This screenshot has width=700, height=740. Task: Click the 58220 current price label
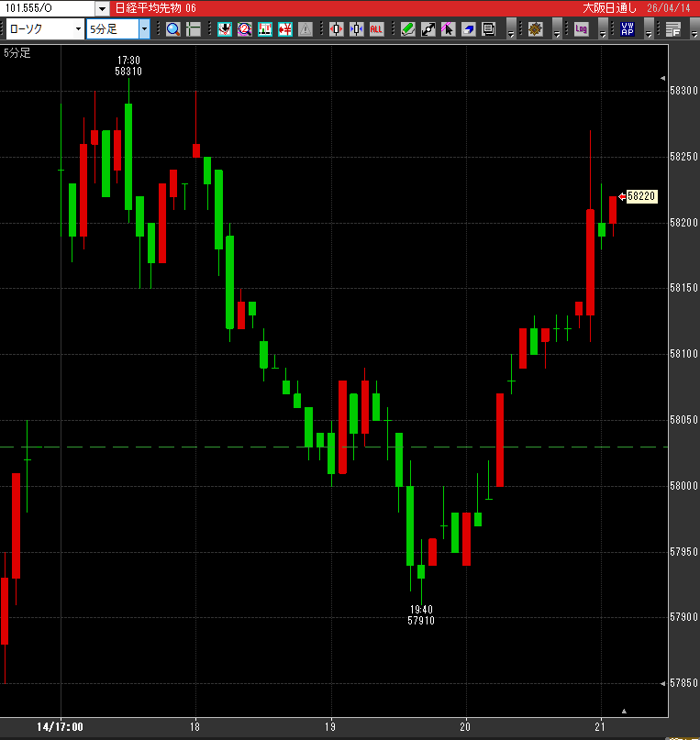point(641,196)
